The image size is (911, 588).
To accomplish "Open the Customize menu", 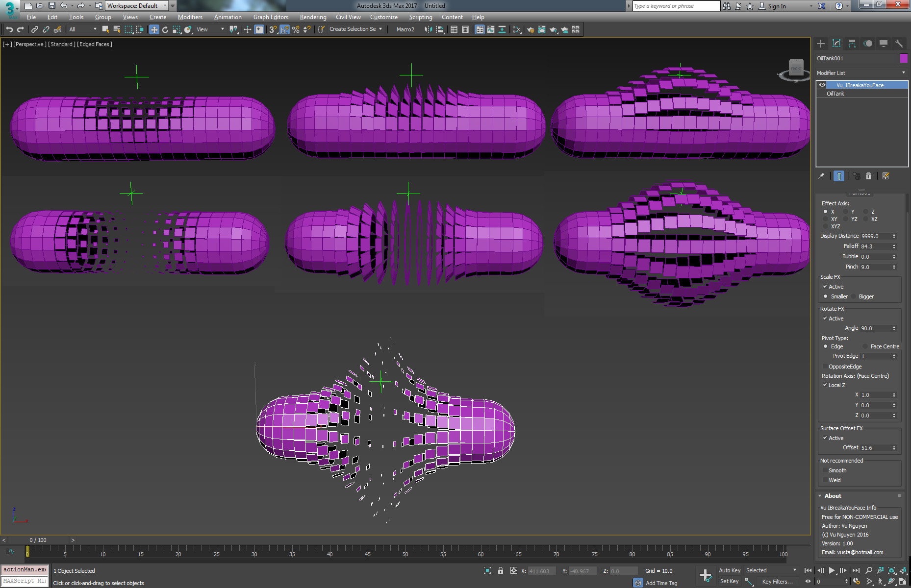I will pyautogui.click(x=384, y=17).
